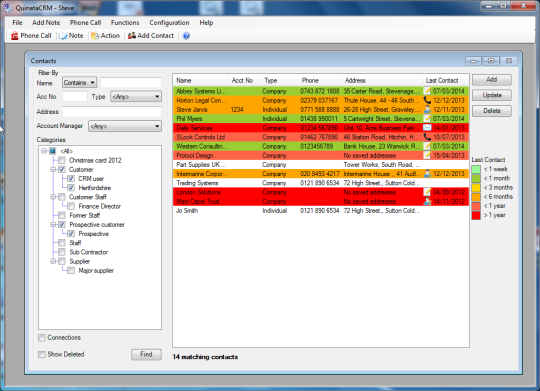540x391 pixels.
Task: Click note icon in Protocol Design row
Action: (427, 155)
